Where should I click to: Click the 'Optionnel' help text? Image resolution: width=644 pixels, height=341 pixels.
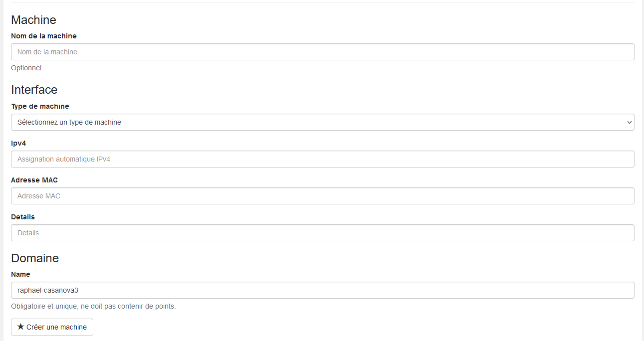[x=26, y=68]
